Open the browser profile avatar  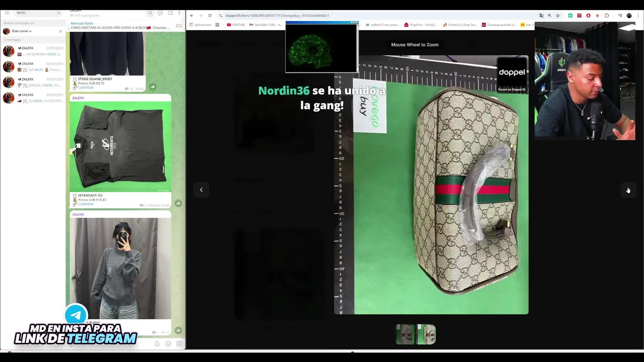point(629,16)
